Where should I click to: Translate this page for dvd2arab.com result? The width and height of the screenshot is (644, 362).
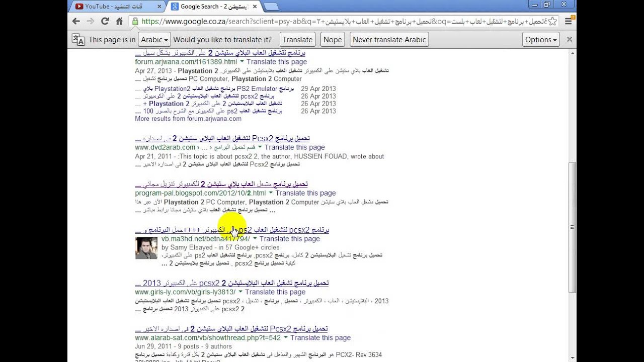pyautogui.click(x=295, y=147)
